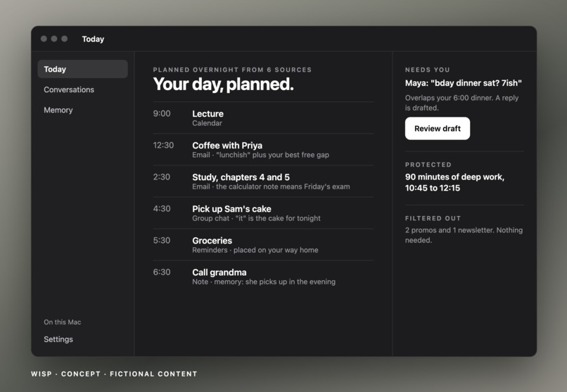Click the Today window title

93,39
